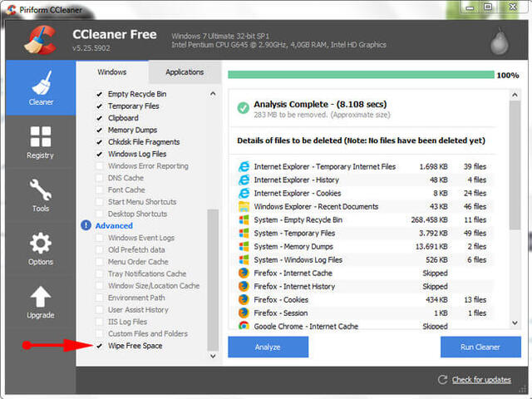Click Windows icon on System Temporary Files row

(244, 233)
